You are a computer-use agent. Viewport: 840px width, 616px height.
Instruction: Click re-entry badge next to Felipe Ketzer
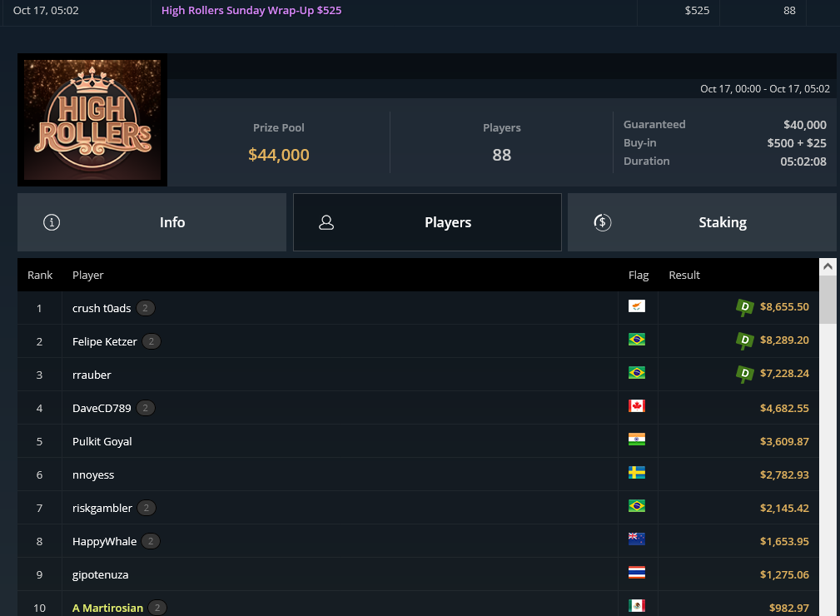151,341
